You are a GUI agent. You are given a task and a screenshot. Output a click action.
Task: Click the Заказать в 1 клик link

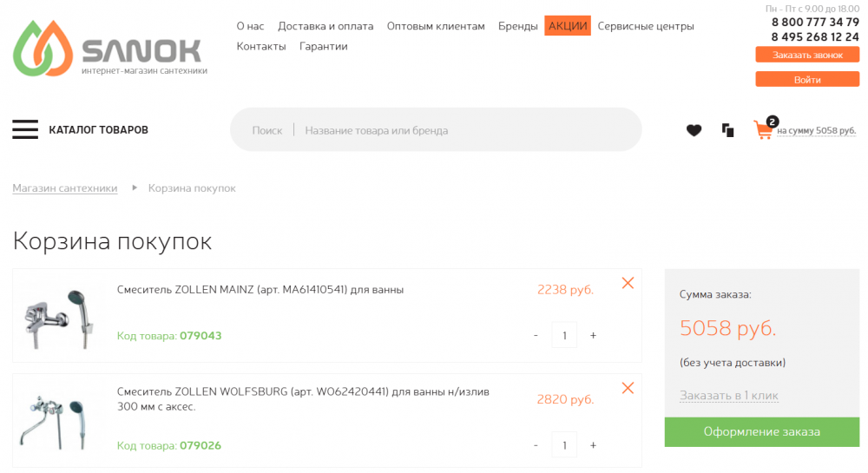point(728,396)
